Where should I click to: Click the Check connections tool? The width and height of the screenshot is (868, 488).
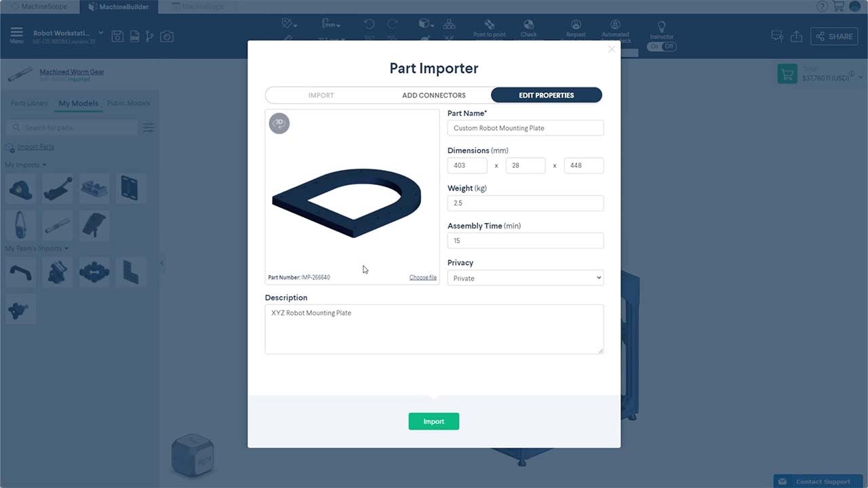528,28
